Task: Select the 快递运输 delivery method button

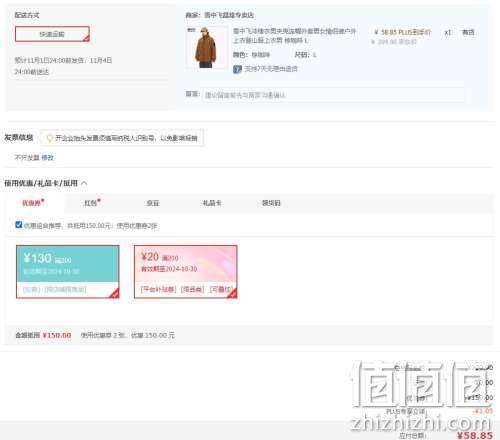Action: [52, 34]
